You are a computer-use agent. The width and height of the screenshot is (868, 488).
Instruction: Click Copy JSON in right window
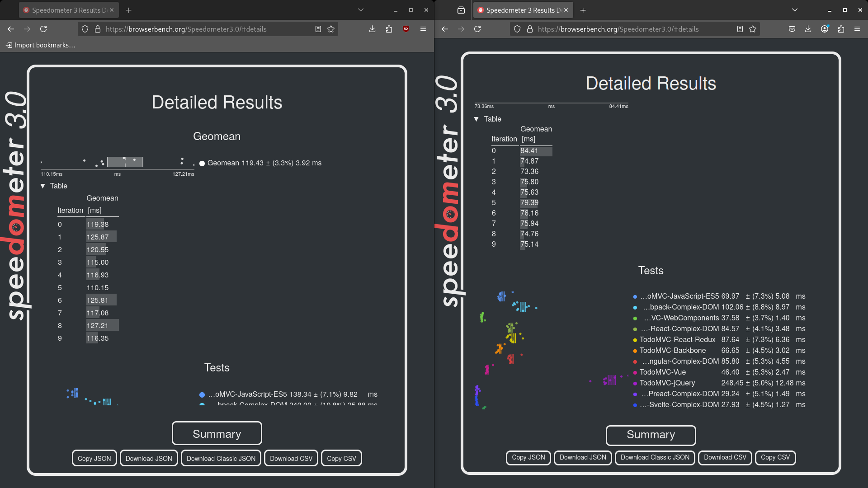pos(528,457)
